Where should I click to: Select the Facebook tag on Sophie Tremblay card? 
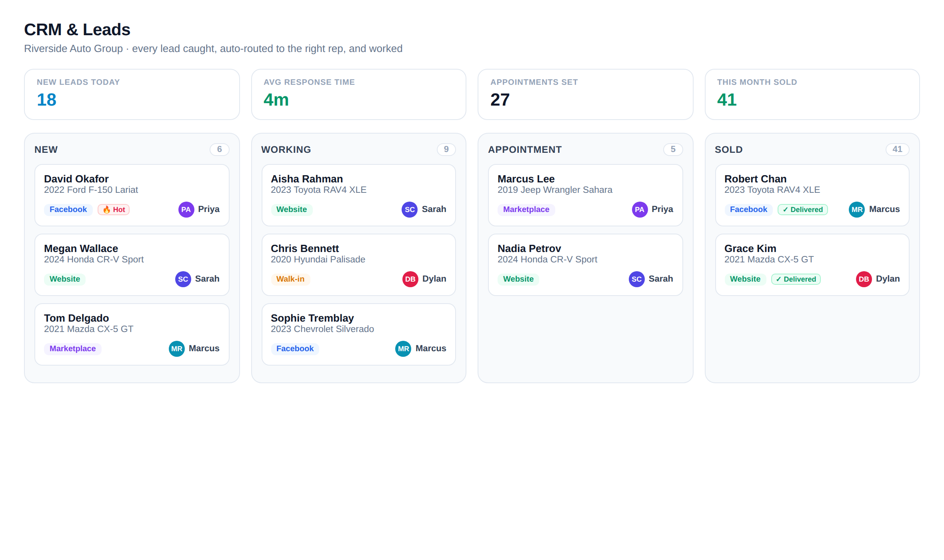(x=295, y=349)
